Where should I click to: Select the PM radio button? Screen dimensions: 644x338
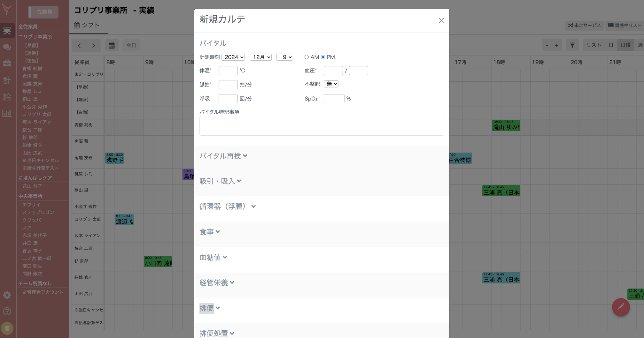(x=323, y=57)
